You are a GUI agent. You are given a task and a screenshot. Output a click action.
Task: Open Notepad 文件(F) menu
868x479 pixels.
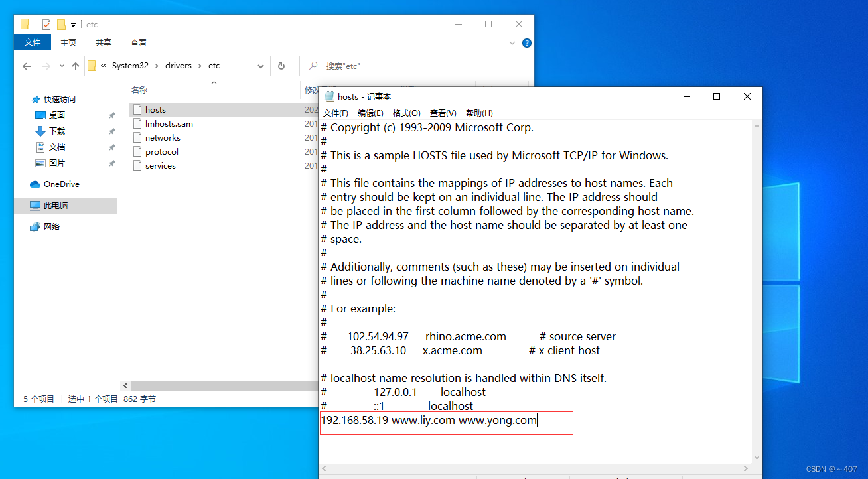coord(336,113)
